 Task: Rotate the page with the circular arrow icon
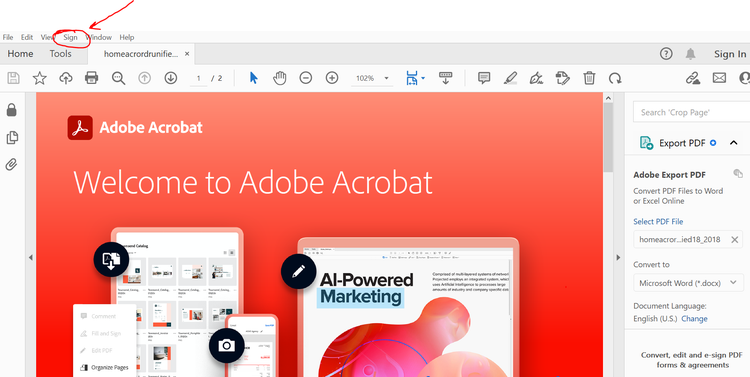pos(615,78)
